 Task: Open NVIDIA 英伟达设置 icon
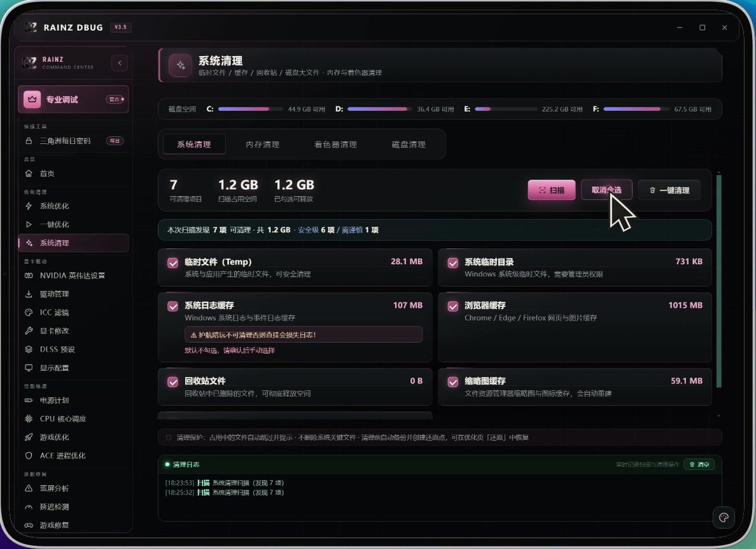pos(29,276)
